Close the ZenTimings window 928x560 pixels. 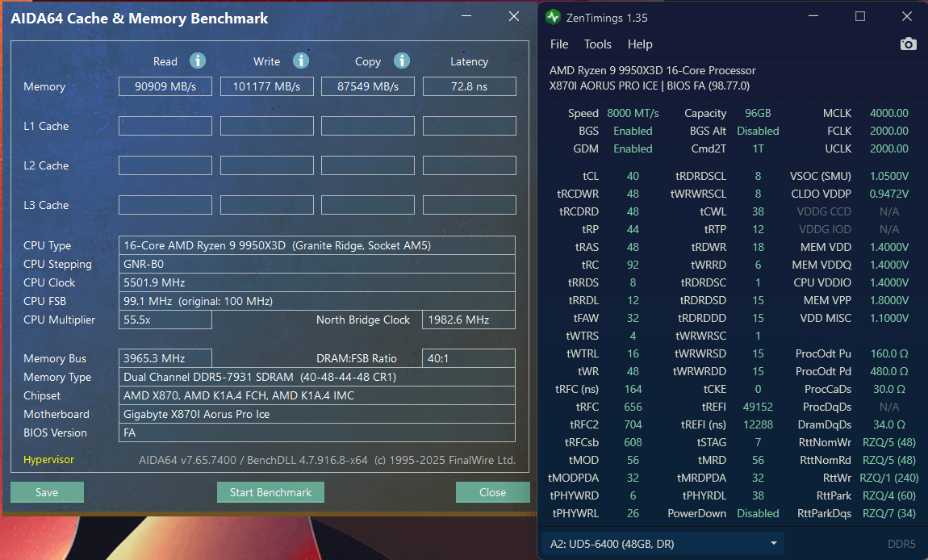(906, 17)
